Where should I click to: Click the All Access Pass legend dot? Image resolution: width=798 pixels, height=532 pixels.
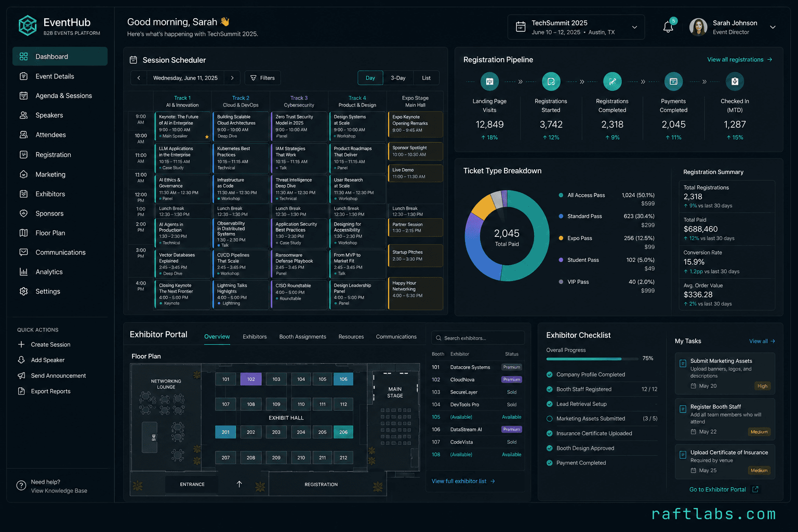[561, 195]
